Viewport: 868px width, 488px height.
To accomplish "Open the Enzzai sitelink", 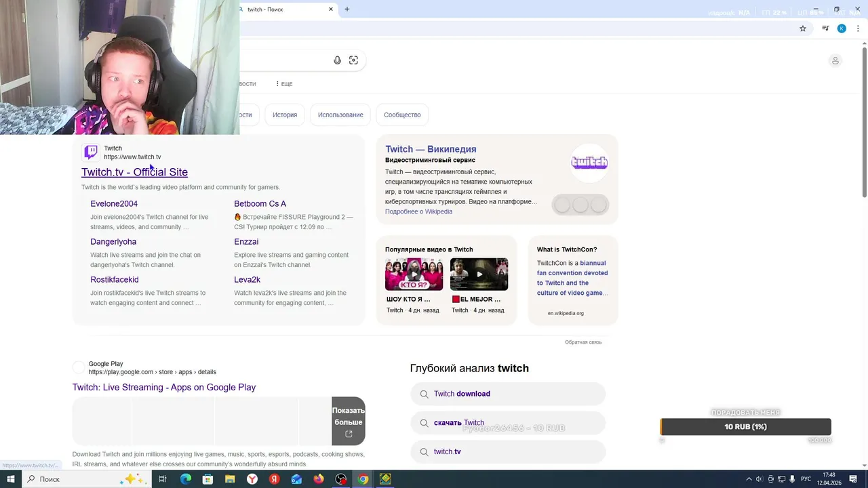I will (246, 241).
